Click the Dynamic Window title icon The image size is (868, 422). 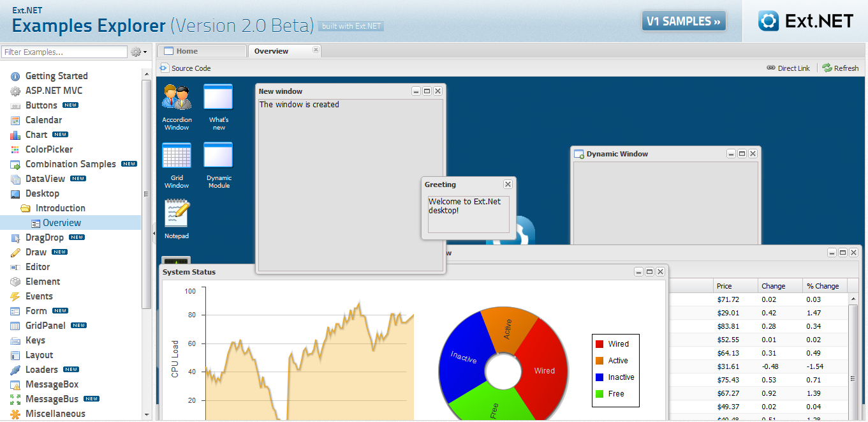click(x=579, y=154)
